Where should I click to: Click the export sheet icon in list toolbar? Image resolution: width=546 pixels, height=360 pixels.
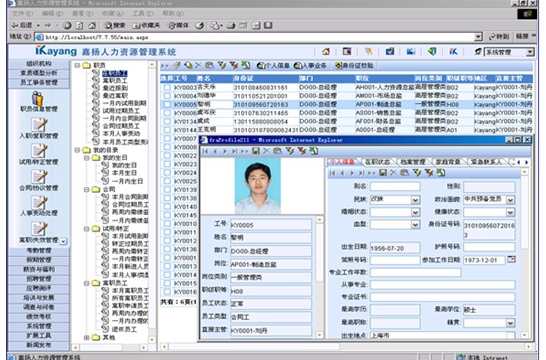pyautogui.click(x=246, y=65)
